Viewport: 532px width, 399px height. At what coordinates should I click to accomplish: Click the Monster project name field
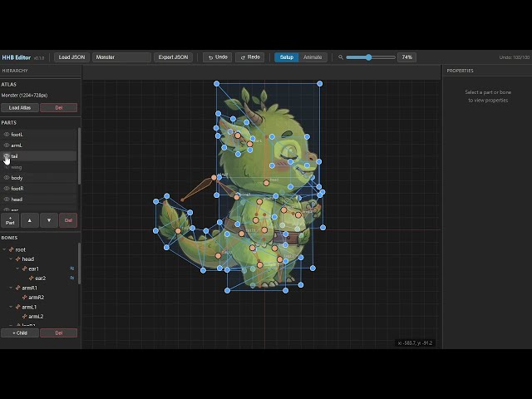(x=121, y=57)
